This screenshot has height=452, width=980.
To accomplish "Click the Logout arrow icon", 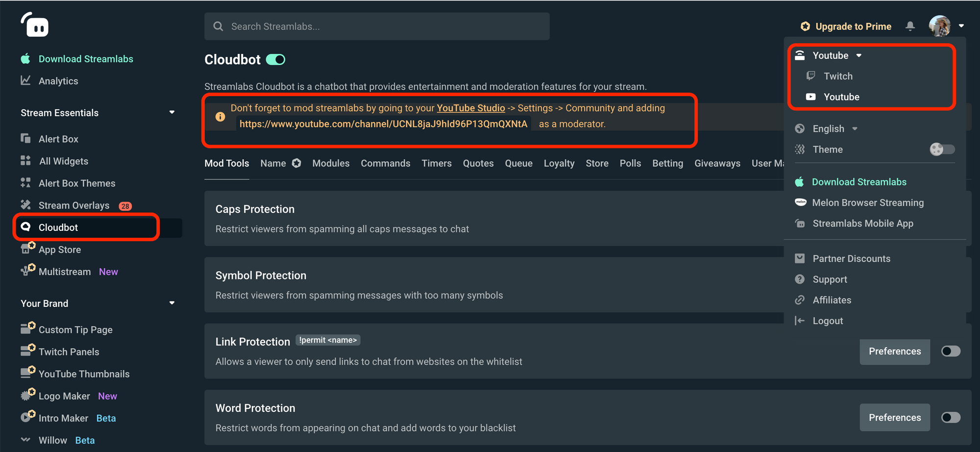I will (800, 321).
